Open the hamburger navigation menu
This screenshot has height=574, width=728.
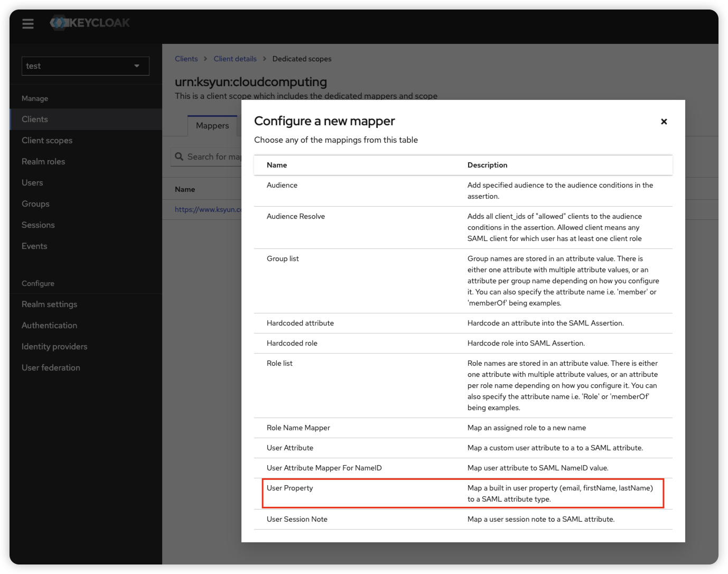coord(28,24)
